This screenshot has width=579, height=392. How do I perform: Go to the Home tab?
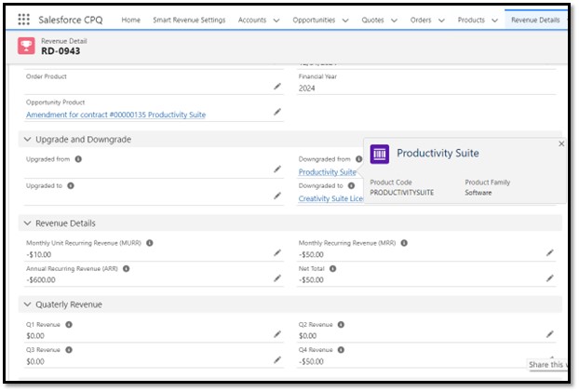tap(130, 20)
